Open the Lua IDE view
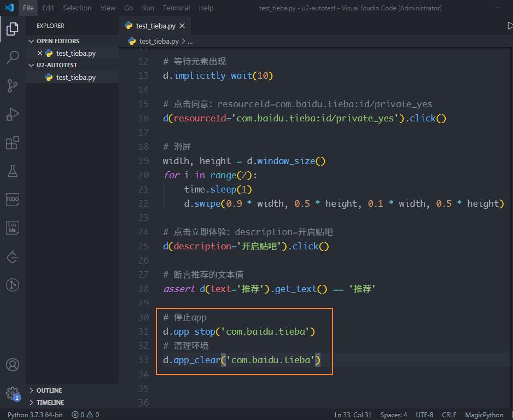Screen dimensions: 513x420 pos(13,228)
